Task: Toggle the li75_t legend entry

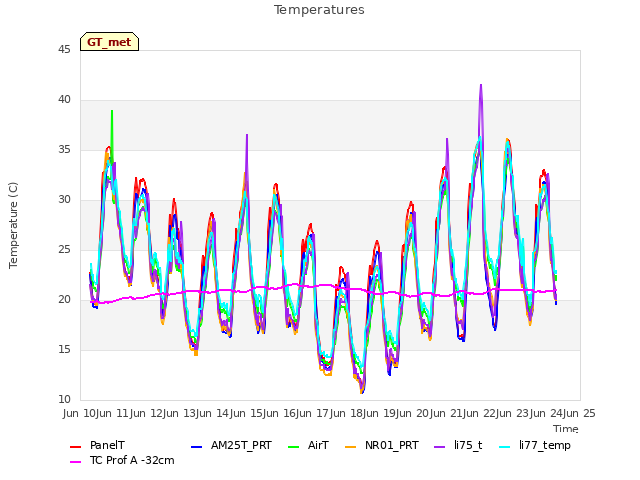Action: (x=458, y=445)
